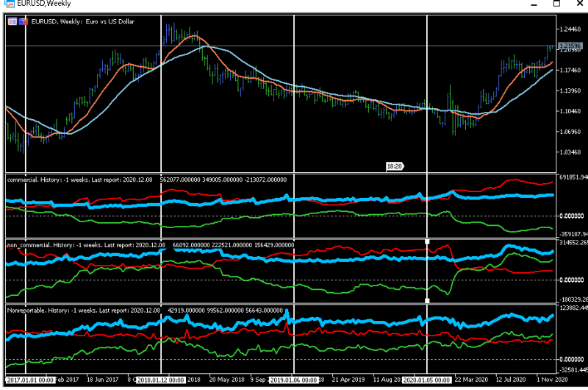Select the 2020.01.05 00:00 date marker
This screenshot has height=390, width=588.
(426, 380)
